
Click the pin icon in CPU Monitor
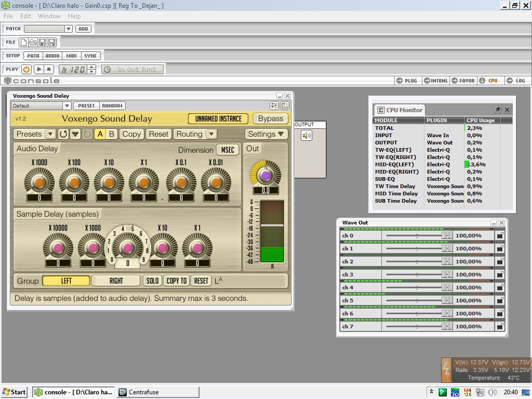click(497, 110)
